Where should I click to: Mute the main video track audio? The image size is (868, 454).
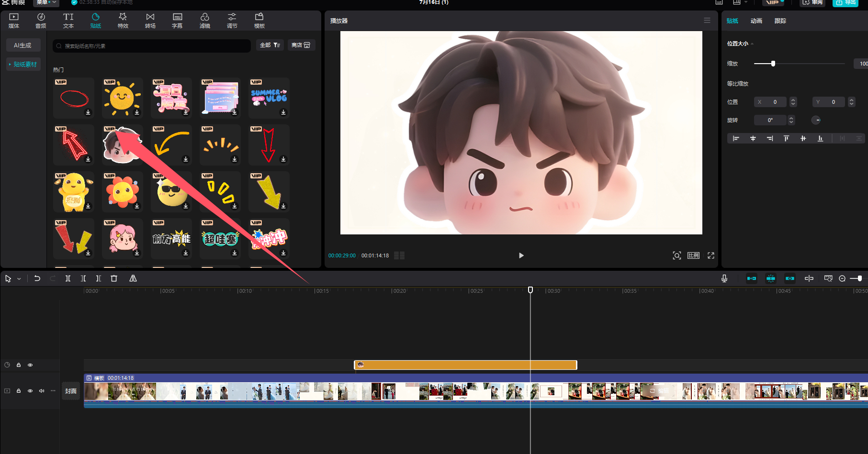pyautogui.click(x=42, y=391)
